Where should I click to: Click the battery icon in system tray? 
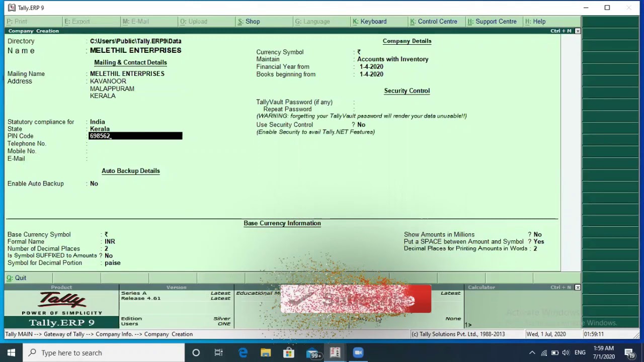click(555, 353)
